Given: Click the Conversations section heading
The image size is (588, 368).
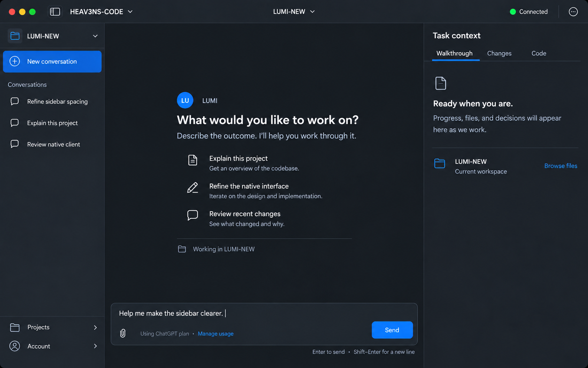Looking at the screenshot, I should coord(27,85).
